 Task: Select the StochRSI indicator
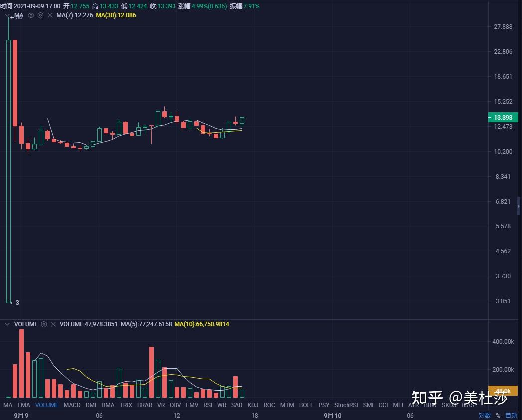coord(346,405)
